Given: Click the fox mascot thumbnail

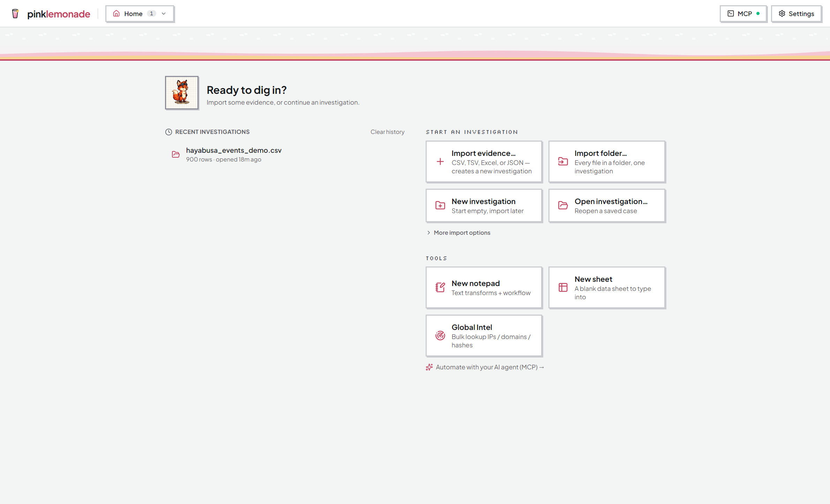Looking at the screenshot, I should coord(182,93).
